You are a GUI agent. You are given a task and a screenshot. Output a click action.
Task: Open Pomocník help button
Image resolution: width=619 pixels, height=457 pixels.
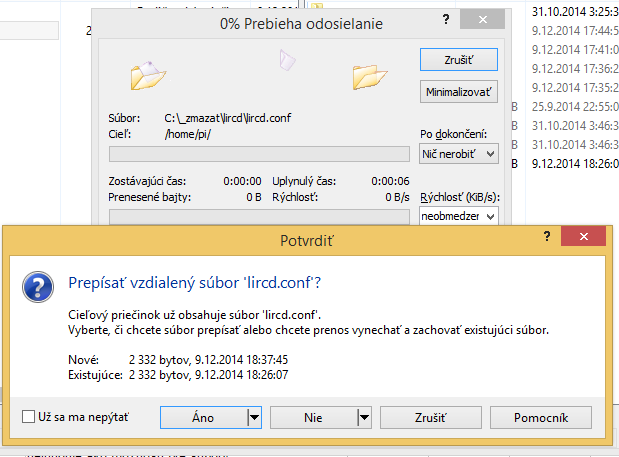click(x=541, y=416)
